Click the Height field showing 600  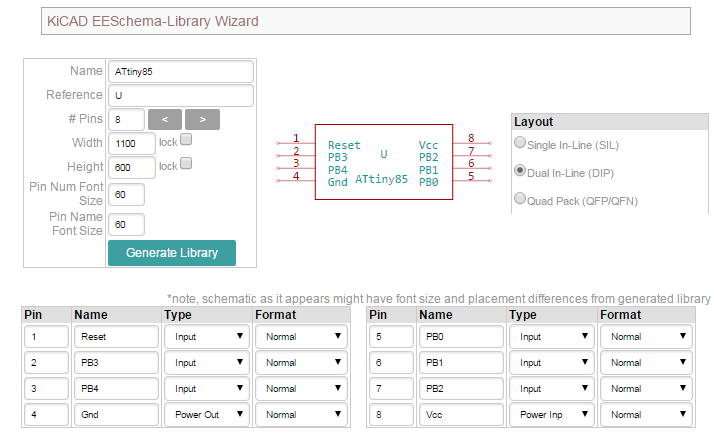(132, 167)
